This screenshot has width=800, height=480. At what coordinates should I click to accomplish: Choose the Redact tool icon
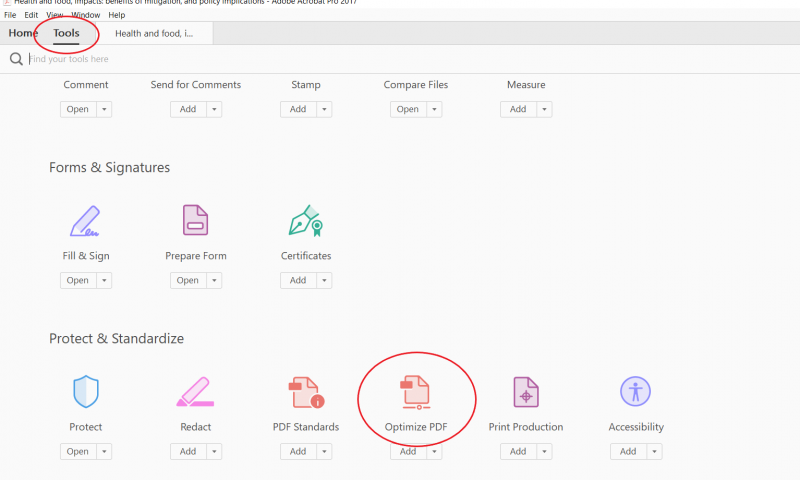click(195, 392)
